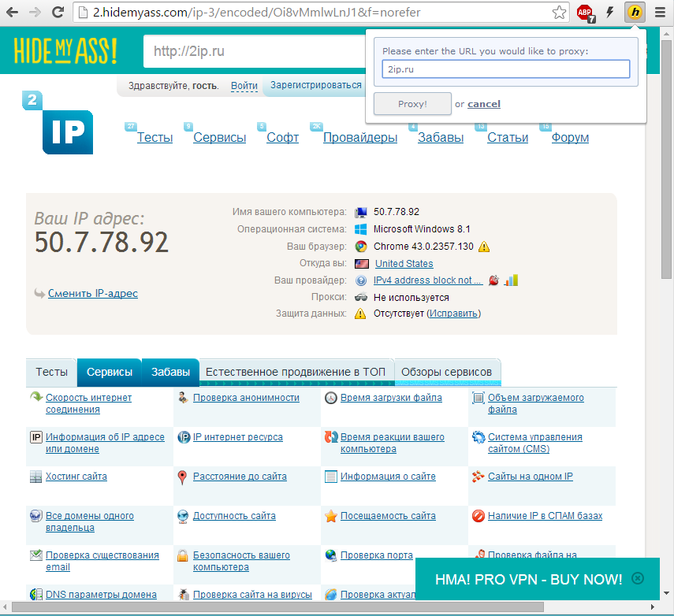The width and height of the screenshot is (674, 616).
Task: Click the IPv4 address block not... link
Action: pyautogui.click(x=428, y=280)
